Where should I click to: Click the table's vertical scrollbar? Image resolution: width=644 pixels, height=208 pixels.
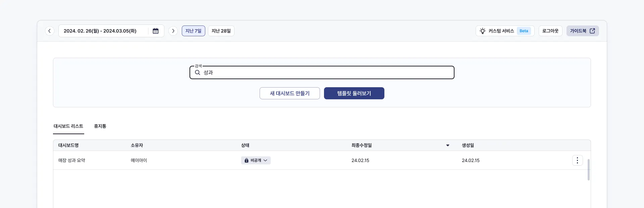pyautogui.click(x=588, y=169)
